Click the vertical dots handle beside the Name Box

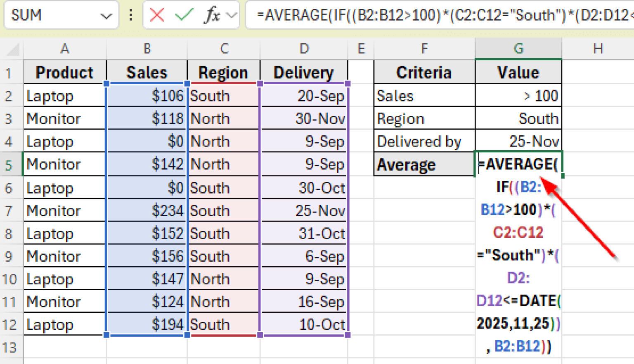131,15
